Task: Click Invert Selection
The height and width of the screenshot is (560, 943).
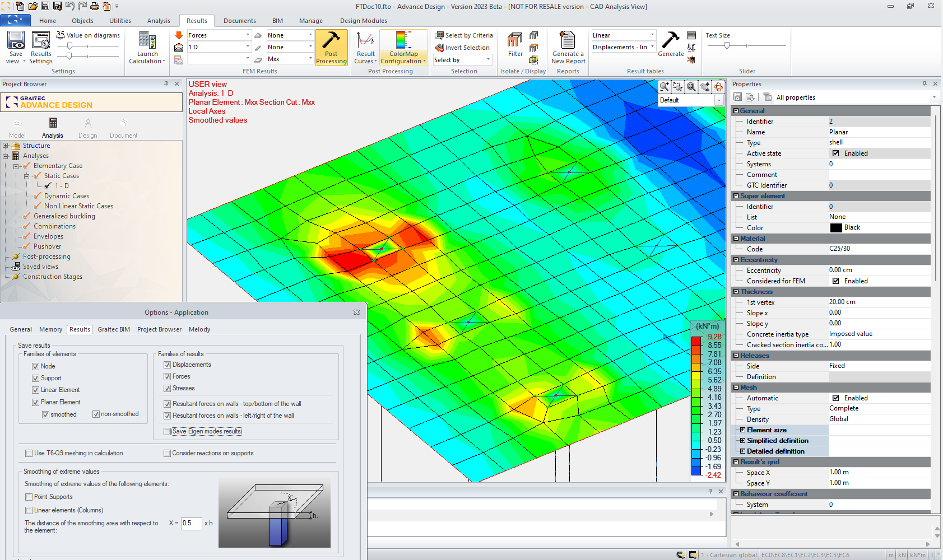Action: coord(462,48)
